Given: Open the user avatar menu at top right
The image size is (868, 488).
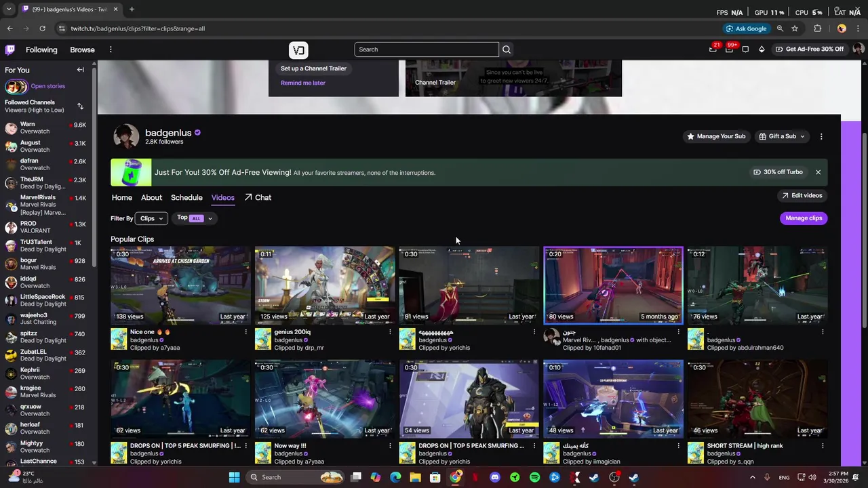Looking at the screenshot, I should pos(858,49).
